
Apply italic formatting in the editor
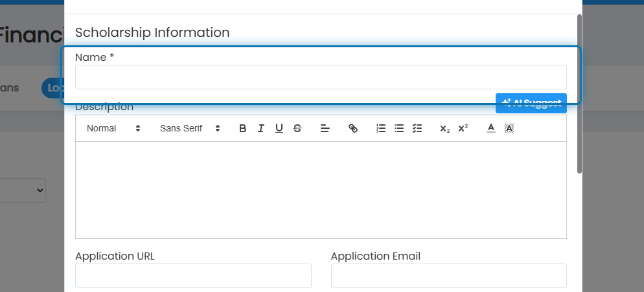tap(261, 129)
